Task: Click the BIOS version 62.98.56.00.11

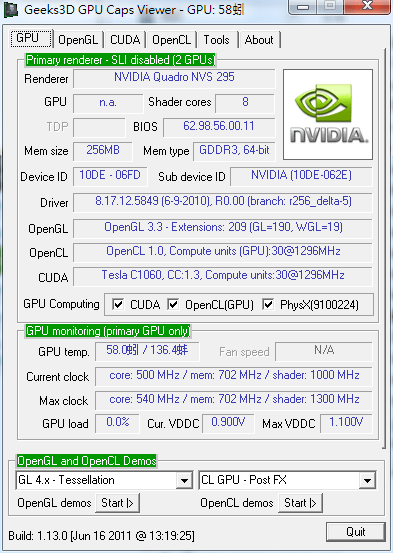Action: click(219, 127)
